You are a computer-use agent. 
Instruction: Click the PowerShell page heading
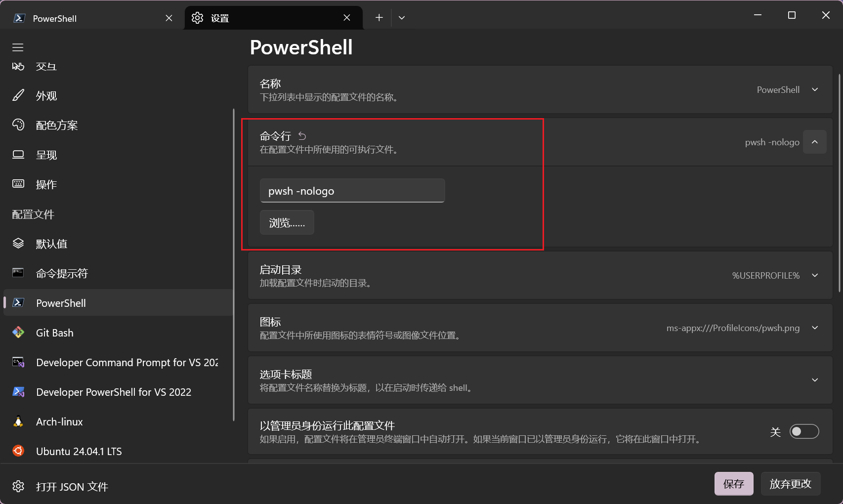pyautogui.click(x=301, y=47)
